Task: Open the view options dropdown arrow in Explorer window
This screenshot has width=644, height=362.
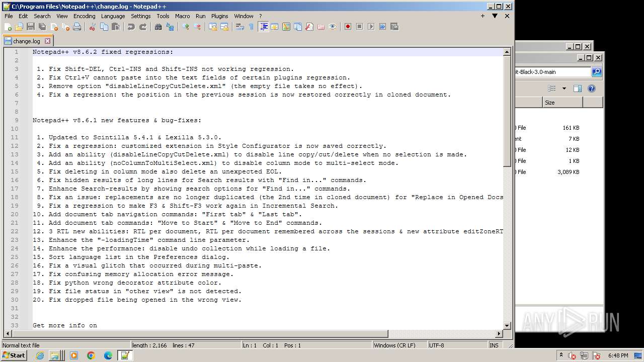Action: [x=564, y=88]
